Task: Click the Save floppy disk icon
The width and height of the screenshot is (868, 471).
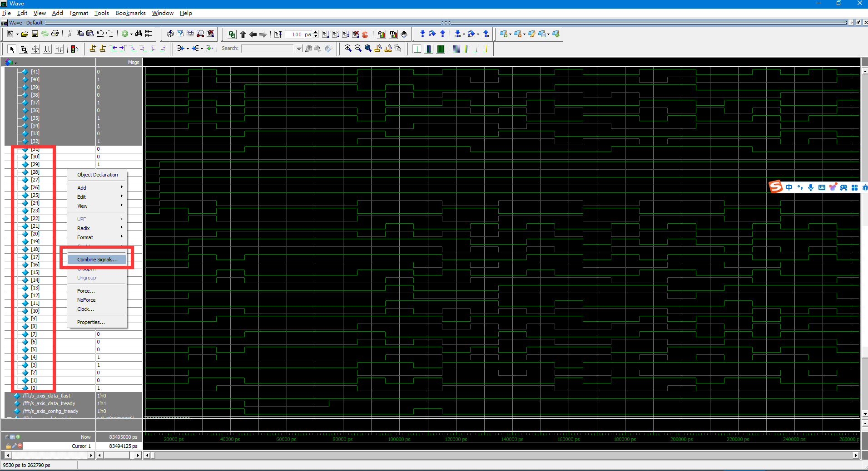Action: [x=35, y=34]
